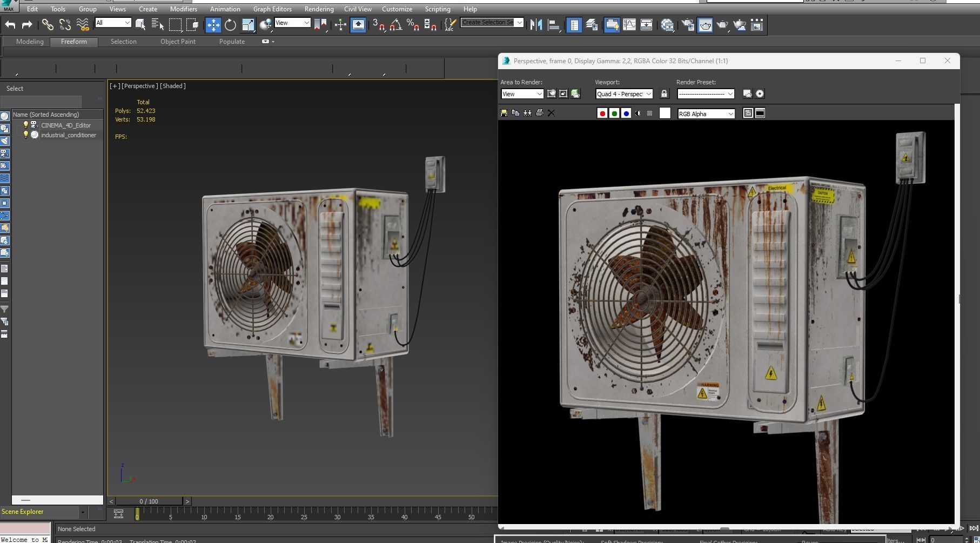Open Edit Named Selection Sets
This screenshot has height=543, width=980.
[x=449, y=25]
